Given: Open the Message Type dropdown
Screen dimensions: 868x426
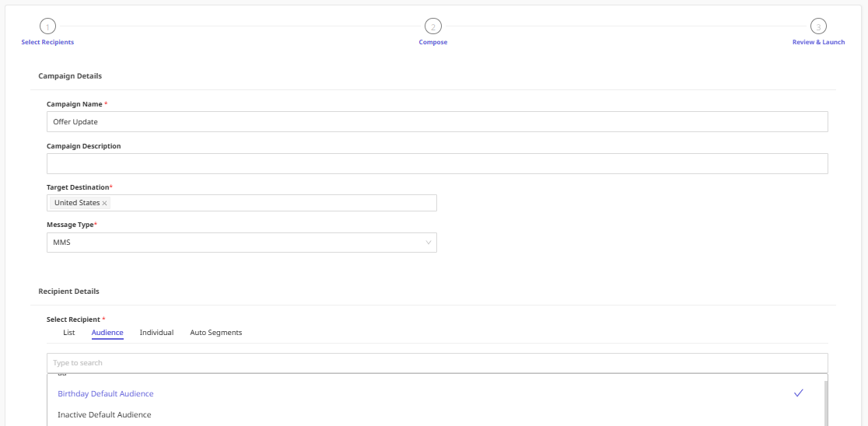Looking at the screenshot, I should pos(242,243).
